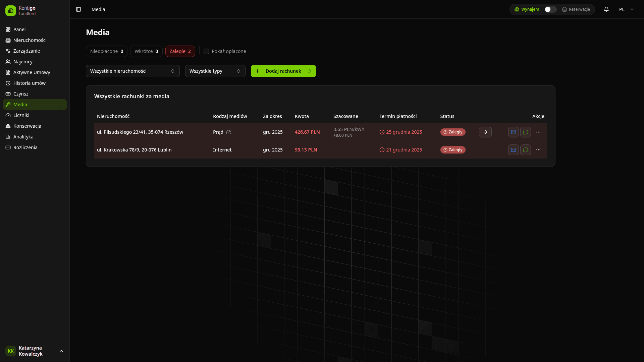Click the meter icon next to Prąd
The height and width of the screenshot is (362, 644).
coord(229,132)
